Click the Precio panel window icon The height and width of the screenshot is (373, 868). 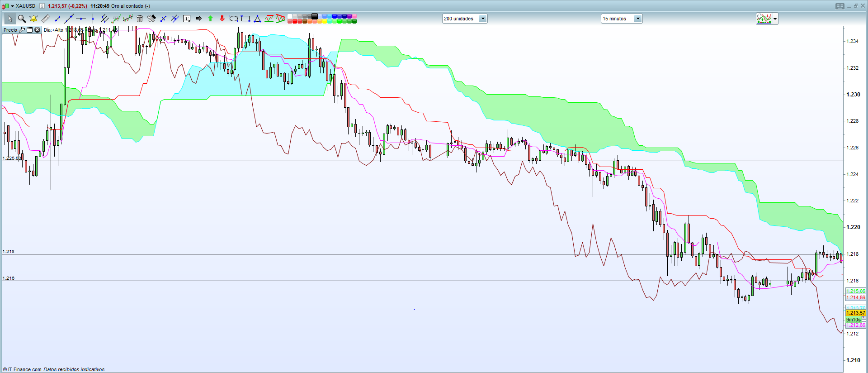pyautogui.click(x=29, y=30)
